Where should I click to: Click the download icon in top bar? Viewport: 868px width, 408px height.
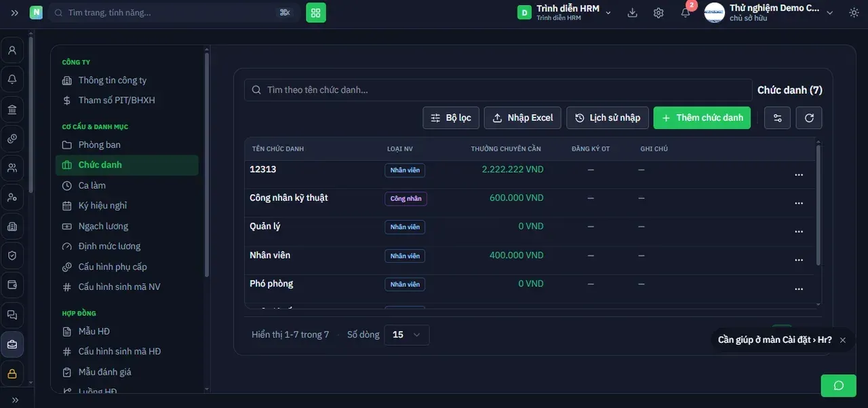[x=633, y=13]
